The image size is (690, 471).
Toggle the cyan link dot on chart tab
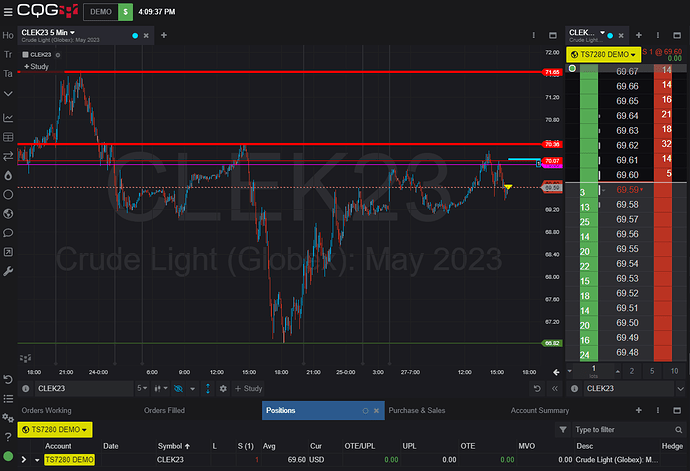point(135,36)
